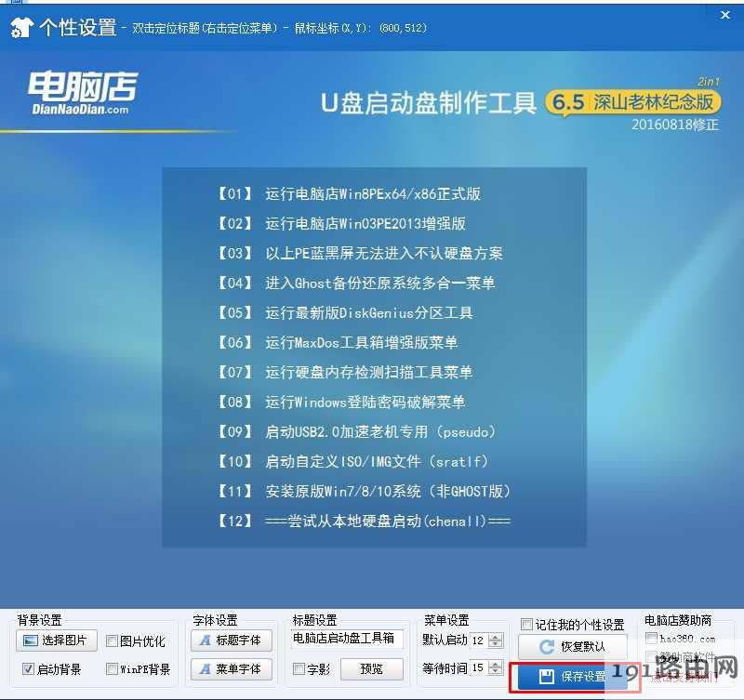
Task: Enable the 图片优化 checkbox
Action: [110, 641]
